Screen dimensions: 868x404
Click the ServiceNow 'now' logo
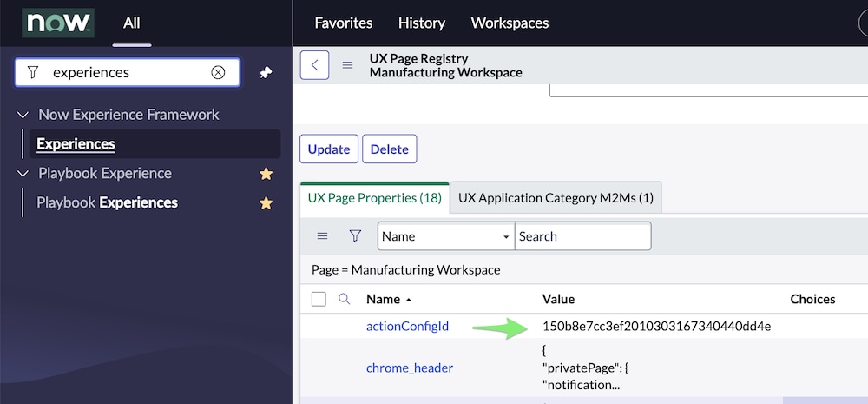pos(57,23)
